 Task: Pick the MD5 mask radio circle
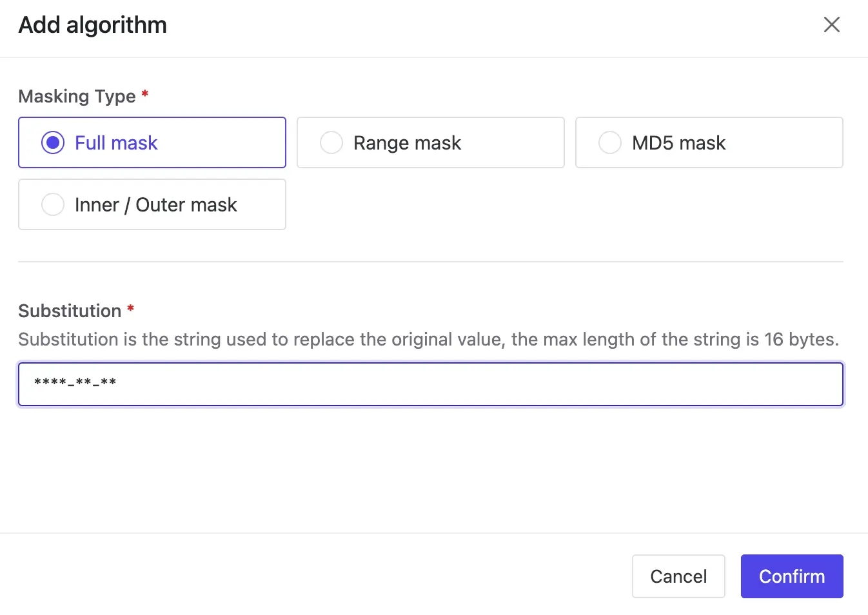click(x=610, y=142)
